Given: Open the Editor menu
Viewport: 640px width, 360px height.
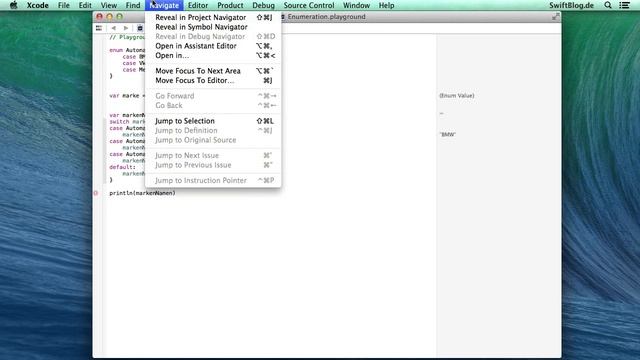Looking at the screenshot, I should pos(198,5).
